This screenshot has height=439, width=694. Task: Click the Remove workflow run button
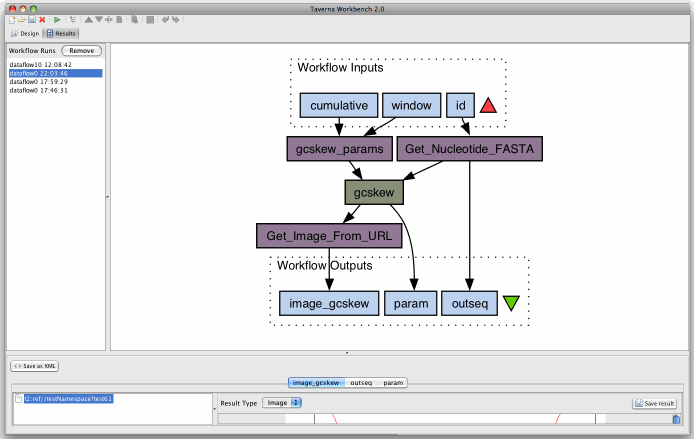point(81,50)
